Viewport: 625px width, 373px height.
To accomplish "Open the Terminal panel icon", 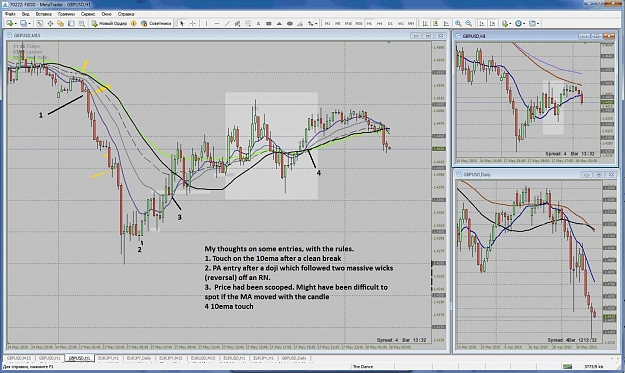I will pyautogui.click(x=71, y=24).
